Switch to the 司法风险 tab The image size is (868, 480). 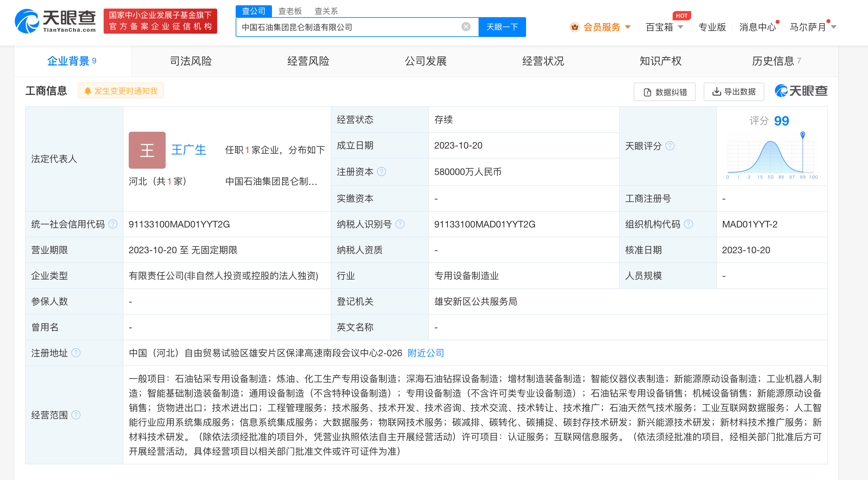(x=190, y=61)
